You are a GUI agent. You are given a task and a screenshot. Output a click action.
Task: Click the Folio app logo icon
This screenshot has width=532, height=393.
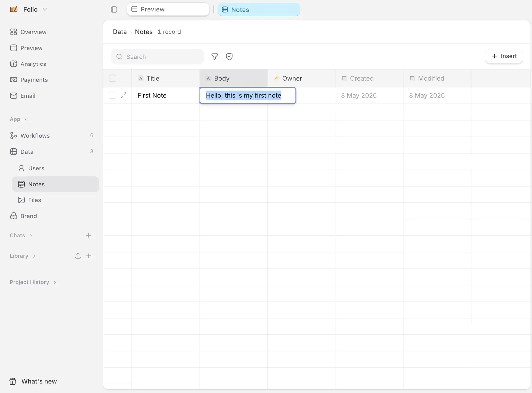pyautogui.click(x=14, y=9)
